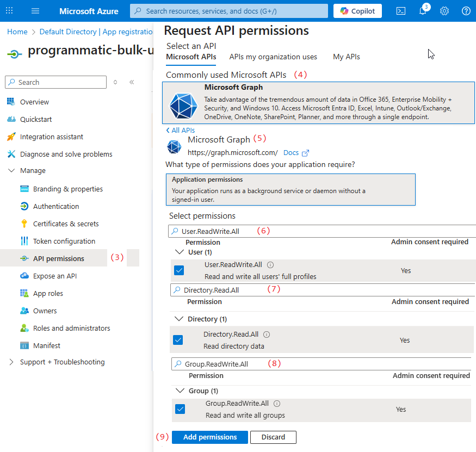Switch to the My APIs tab
This screenshot has height=452, width=476.
[346, 57]
